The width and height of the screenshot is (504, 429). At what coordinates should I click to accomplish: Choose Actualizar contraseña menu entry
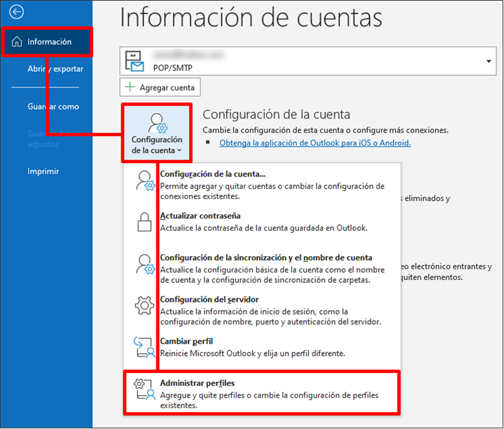(201, 216)
